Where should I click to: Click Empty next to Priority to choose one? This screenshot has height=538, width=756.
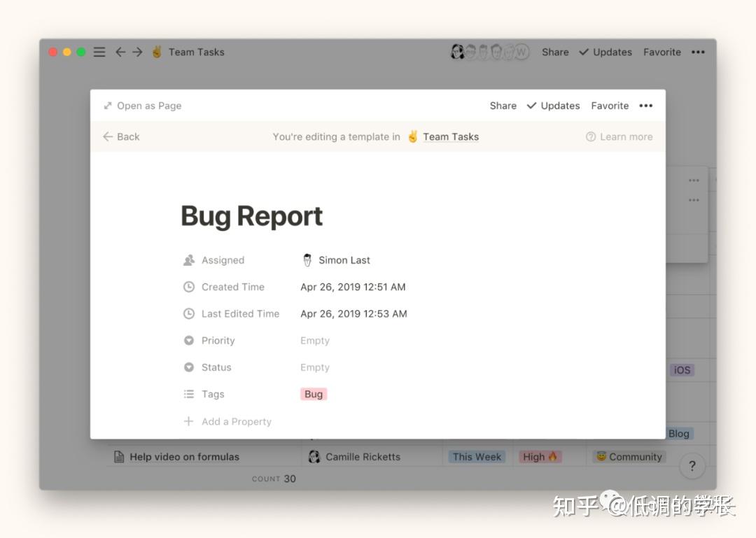click(x=314, y=341)
